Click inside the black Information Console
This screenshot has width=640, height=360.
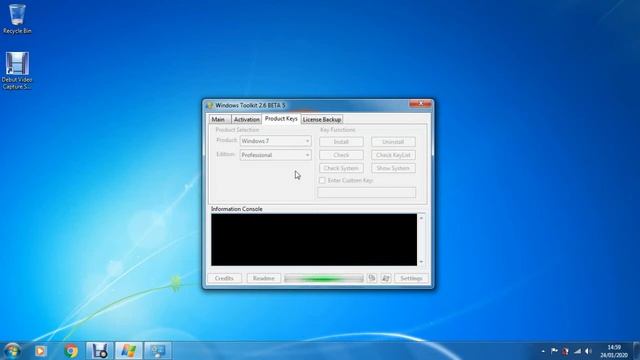(x=314, y=240)
